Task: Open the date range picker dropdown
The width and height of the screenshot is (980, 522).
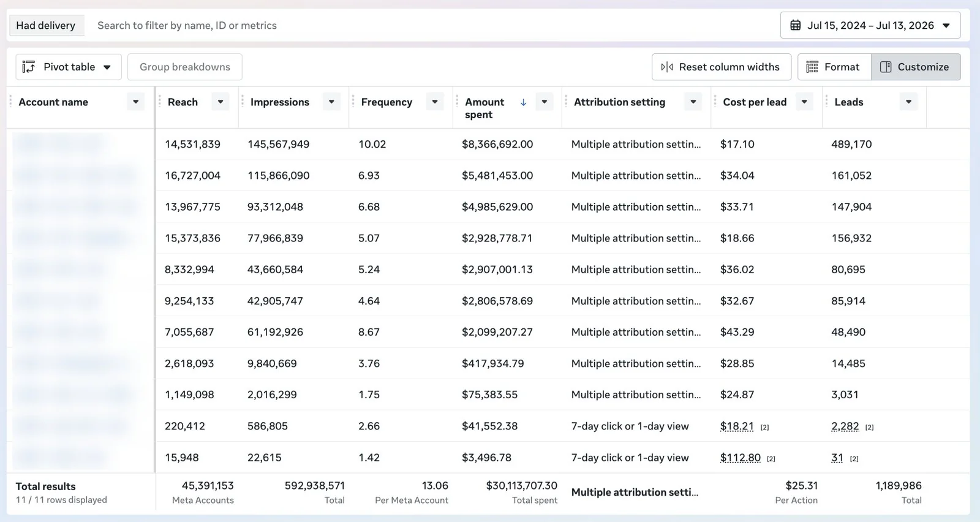Action: (870, 25)
